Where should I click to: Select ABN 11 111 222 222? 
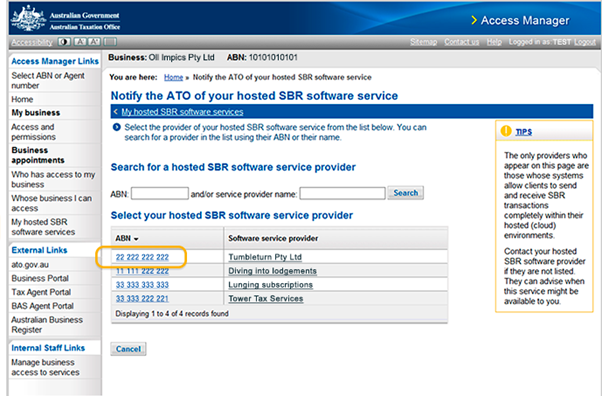(x=142, y=271)
